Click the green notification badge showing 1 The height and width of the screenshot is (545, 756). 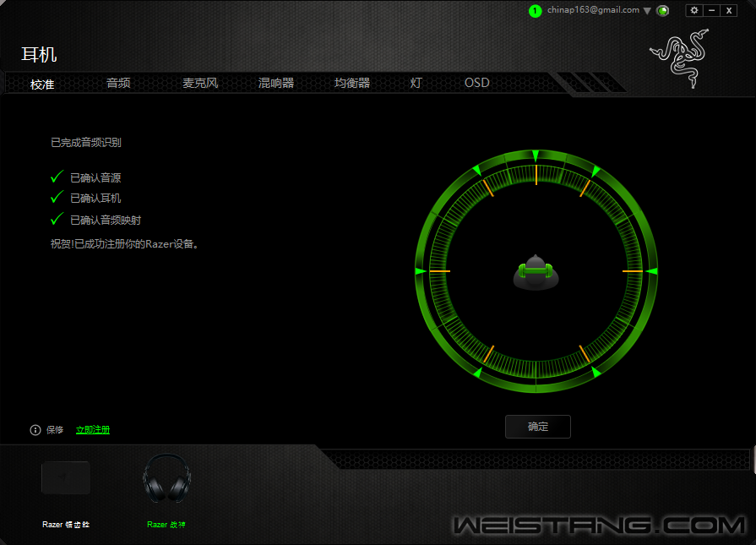(536, 11)
